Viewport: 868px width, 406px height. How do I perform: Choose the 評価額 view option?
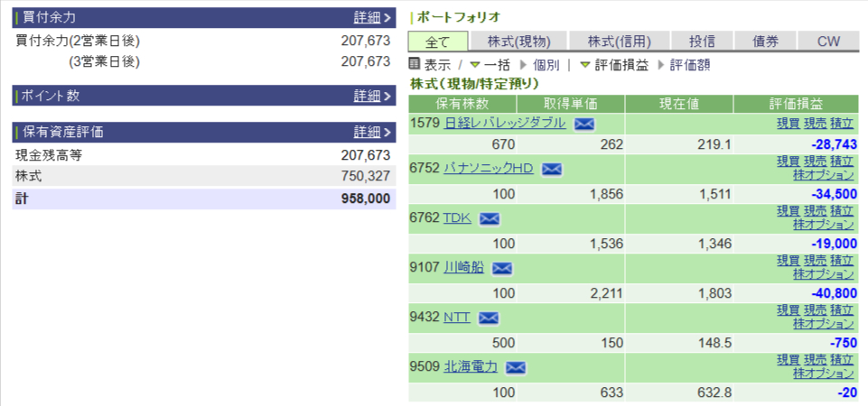[690, 65]
